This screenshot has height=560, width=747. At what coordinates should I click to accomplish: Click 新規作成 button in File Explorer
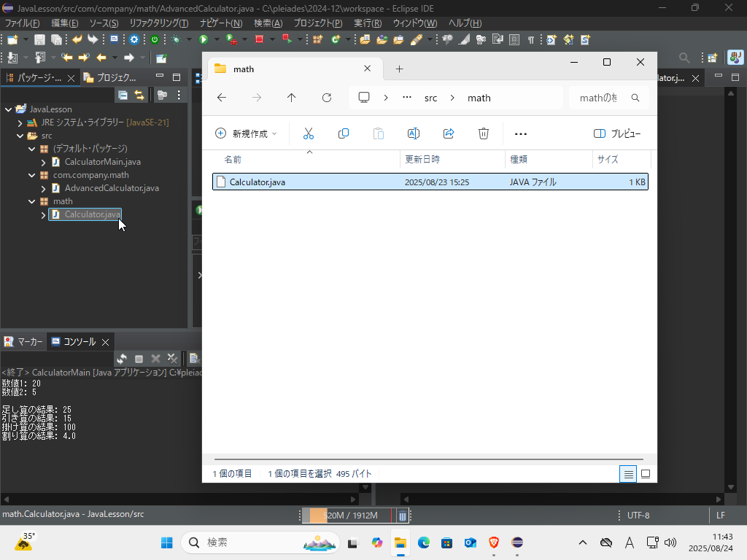click(246, 134)
